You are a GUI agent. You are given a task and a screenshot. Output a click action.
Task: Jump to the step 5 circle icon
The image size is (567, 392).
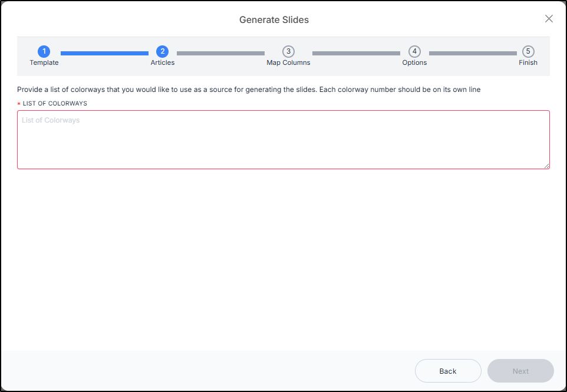pos(528,51)
